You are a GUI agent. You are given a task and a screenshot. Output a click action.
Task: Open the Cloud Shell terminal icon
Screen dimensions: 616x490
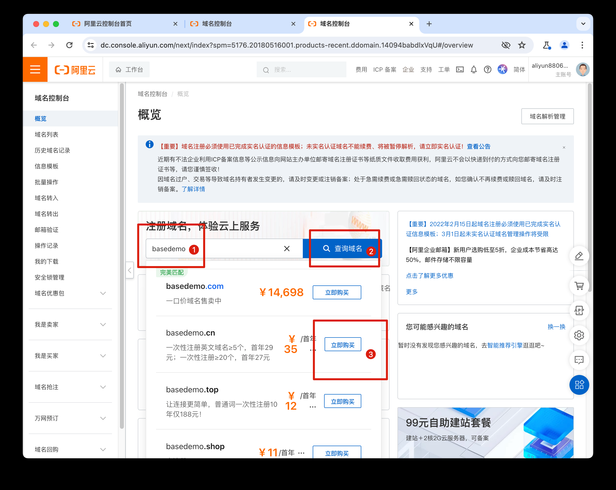click(x=460, y=70)
